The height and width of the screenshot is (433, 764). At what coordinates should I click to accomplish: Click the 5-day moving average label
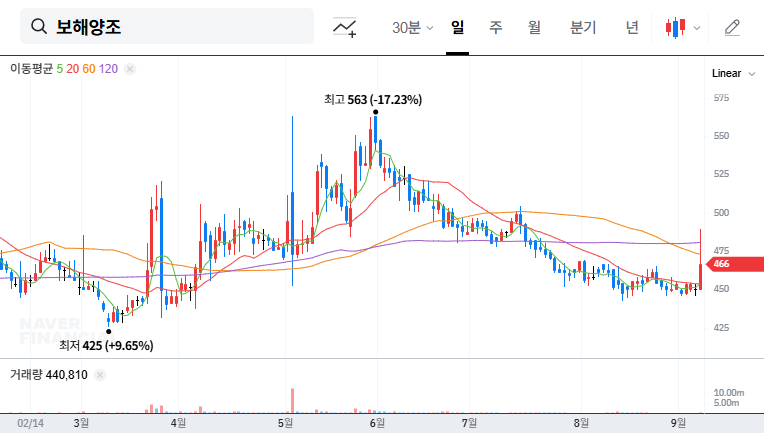pyautogui.click(x=59, y=69)
